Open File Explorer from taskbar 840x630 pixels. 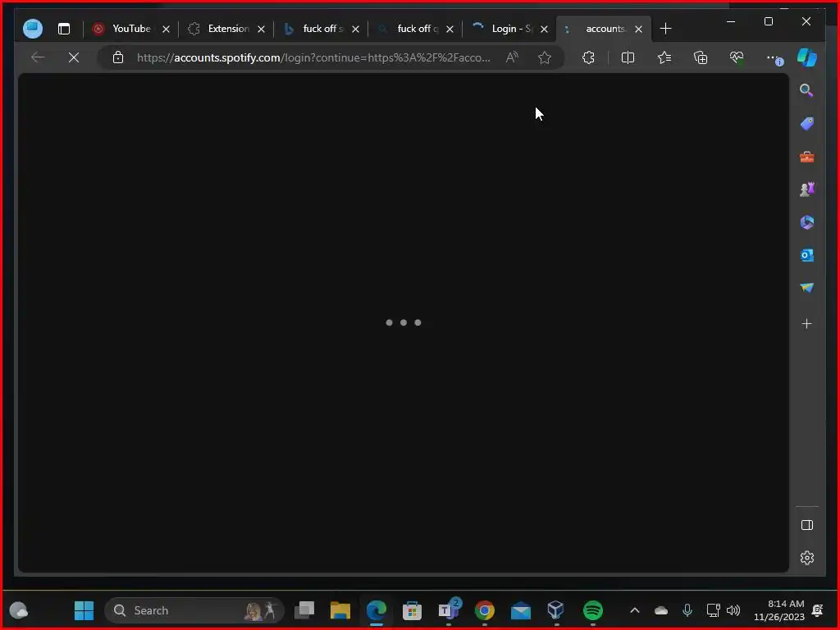[340, 610]
